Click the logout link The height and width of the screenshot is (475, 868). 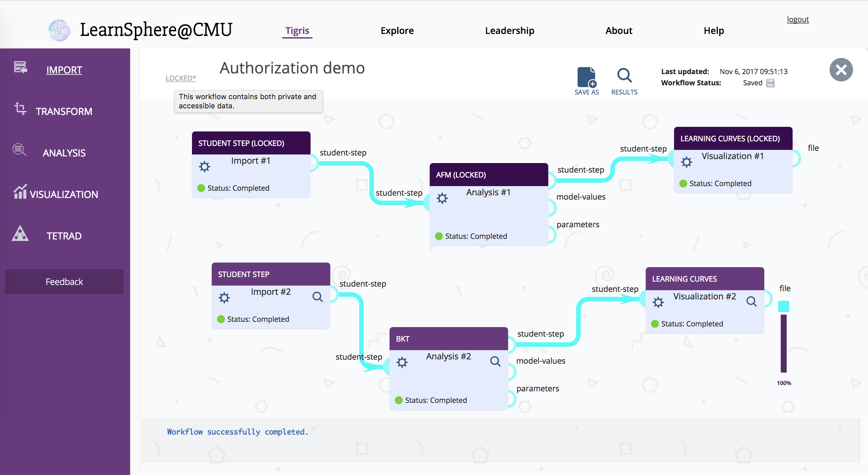tap(798, 19)
